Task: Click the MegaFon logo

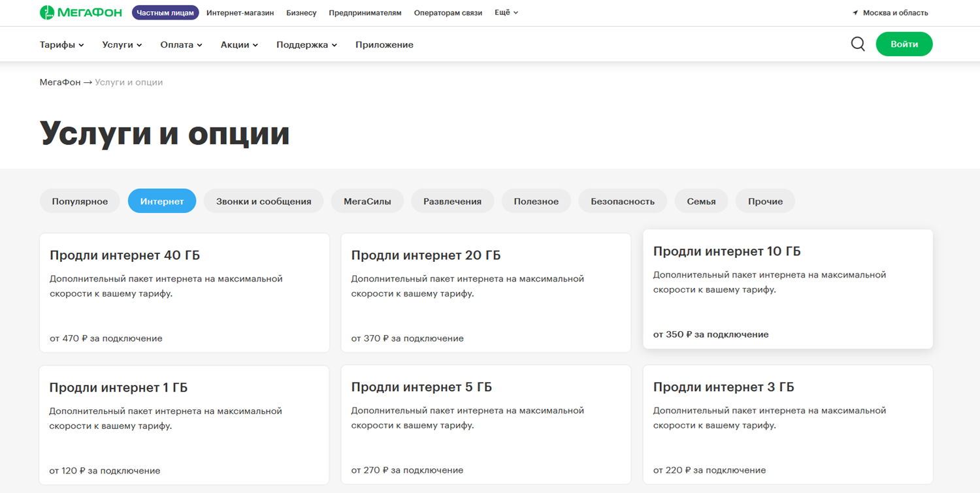Action: click(81, 12)
